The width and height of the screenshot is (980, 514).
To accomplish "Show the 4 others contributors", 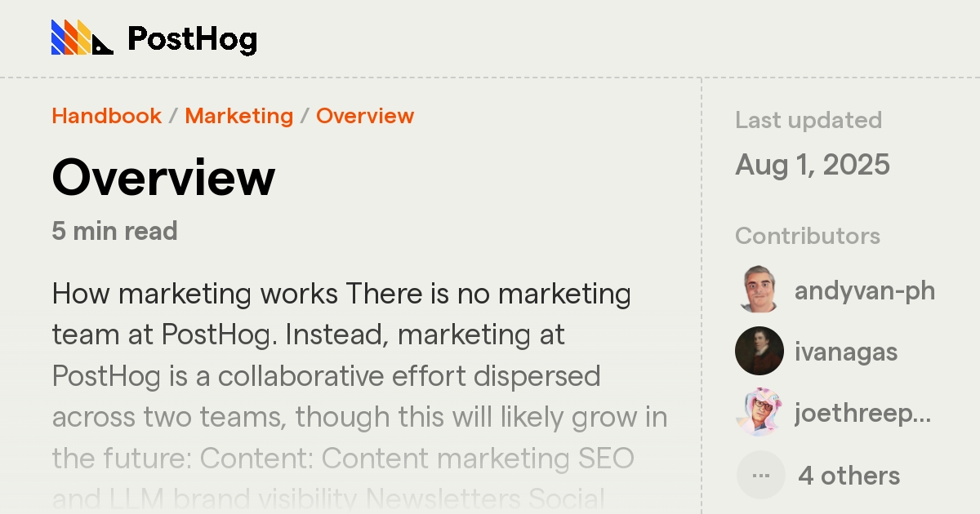I will tap(849, 476).
